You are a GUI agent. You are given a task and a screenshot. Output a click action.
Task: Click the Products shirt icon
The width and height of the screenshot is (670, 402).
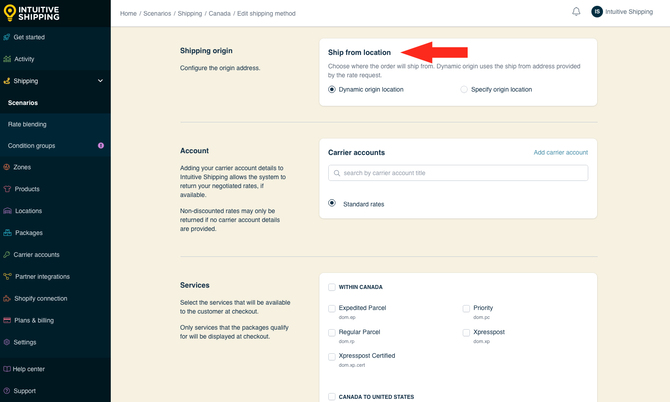(x=7, y=189)
